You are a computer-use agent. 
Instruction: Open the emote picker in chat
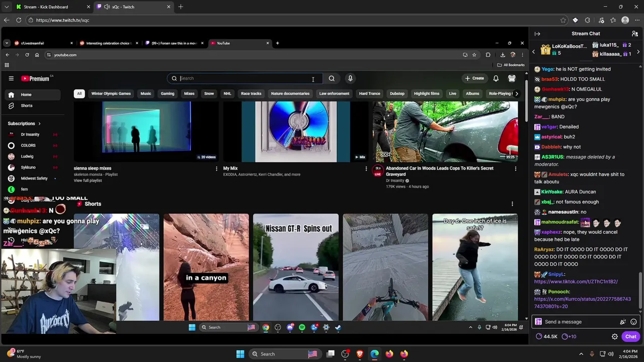(x=633, y=322)
